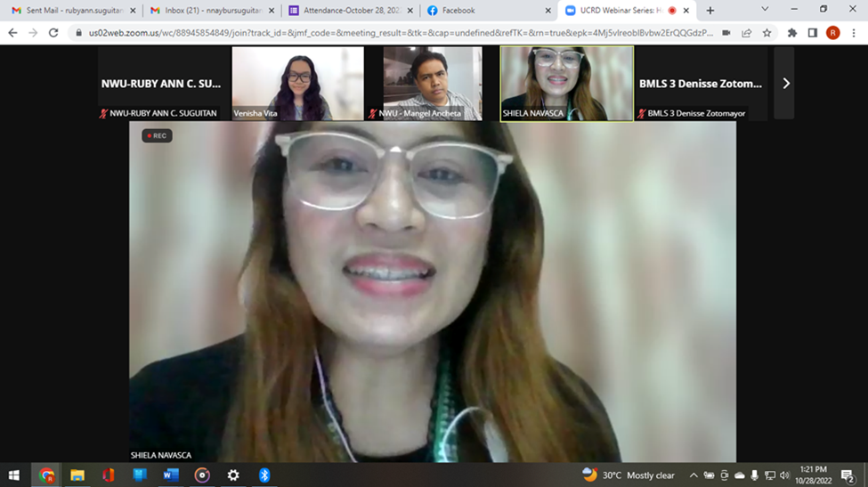This screenshot has height=487, width=868.
Task: Click the REC recording indicator
Action: click(x=157, y=136)
